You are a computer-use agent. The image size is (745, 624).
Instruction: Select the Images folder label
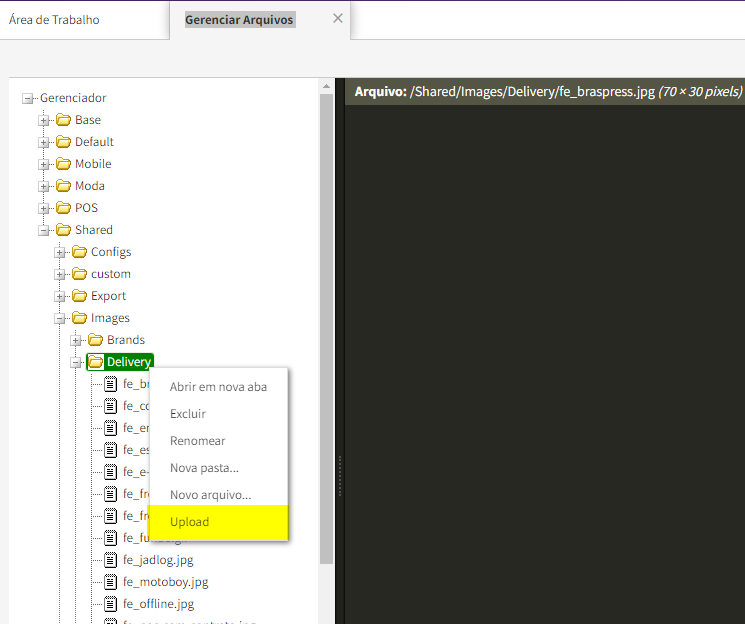coord(110,318)
